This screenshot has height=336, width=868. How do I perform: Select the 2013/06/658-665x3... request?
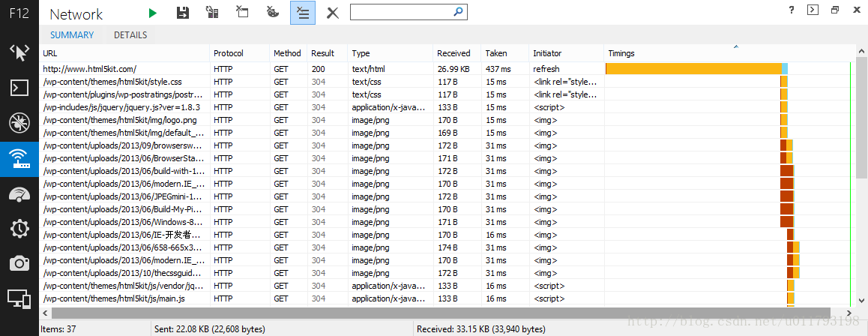[x=446, y=247]
